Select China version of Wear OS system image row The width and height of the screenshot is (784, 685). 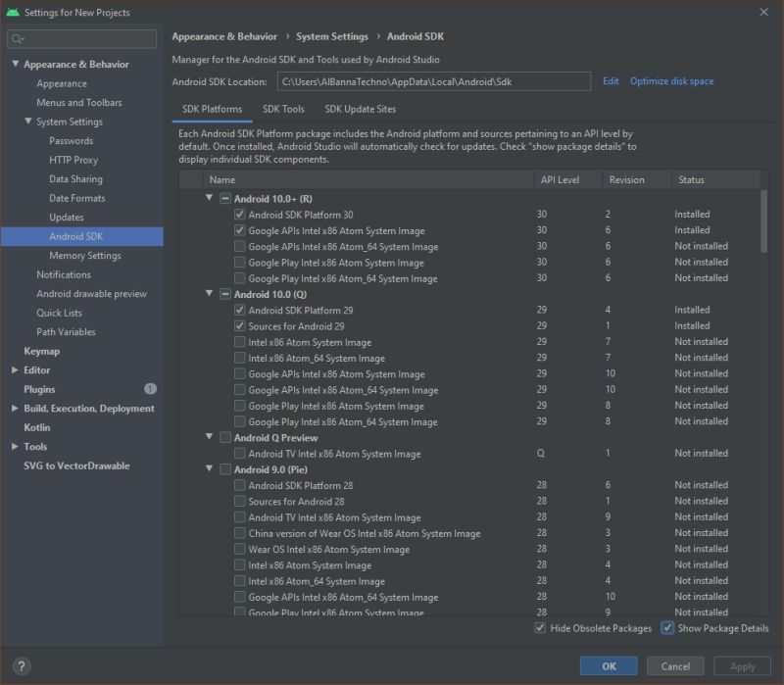click(470, 533)
